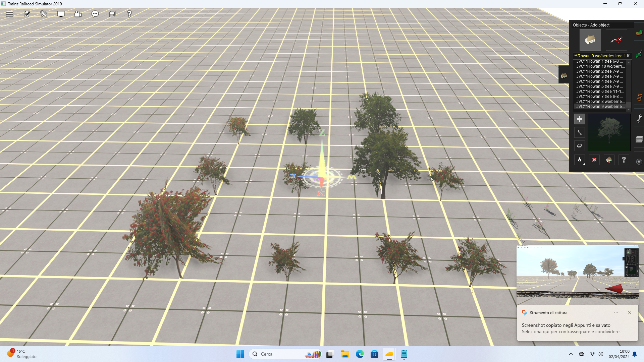644x362 pixels.
Task: Open the Display menu monitor icon
Action: [61, 14]
